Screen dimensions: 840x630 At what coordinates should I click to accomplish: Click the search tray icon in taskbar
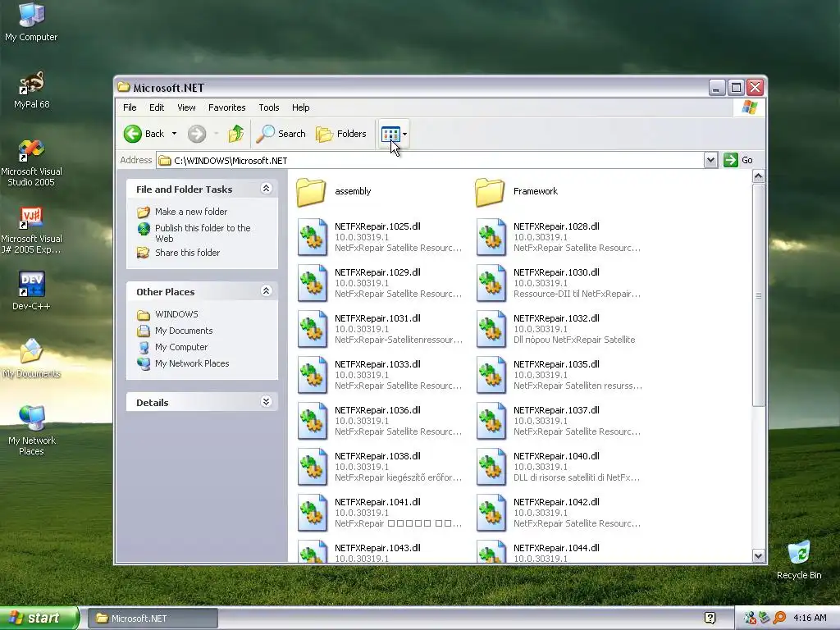(x=779, y=618)
